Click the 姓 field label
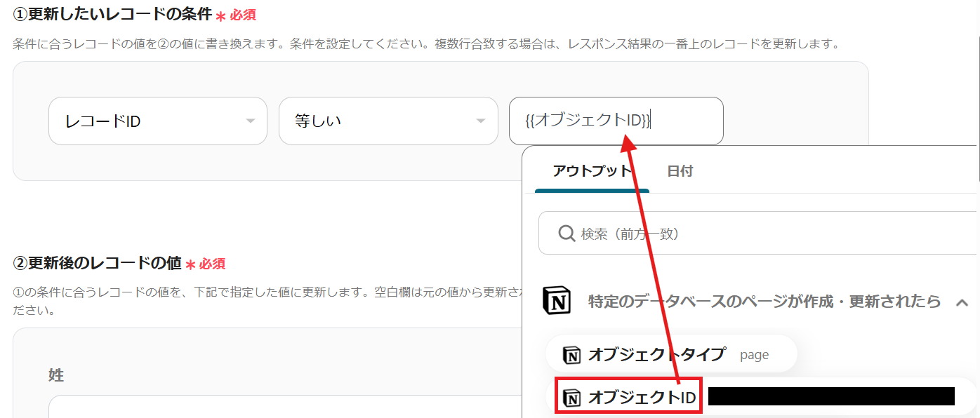980x418 pixels. pyautogui.click(x=56, y=375)
